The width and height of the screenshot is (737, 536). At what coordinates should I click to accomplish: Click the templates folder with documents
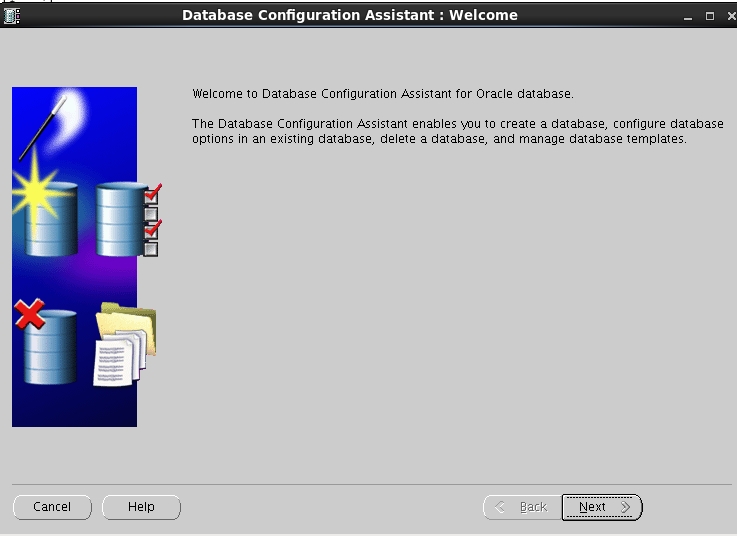point(125,344)
